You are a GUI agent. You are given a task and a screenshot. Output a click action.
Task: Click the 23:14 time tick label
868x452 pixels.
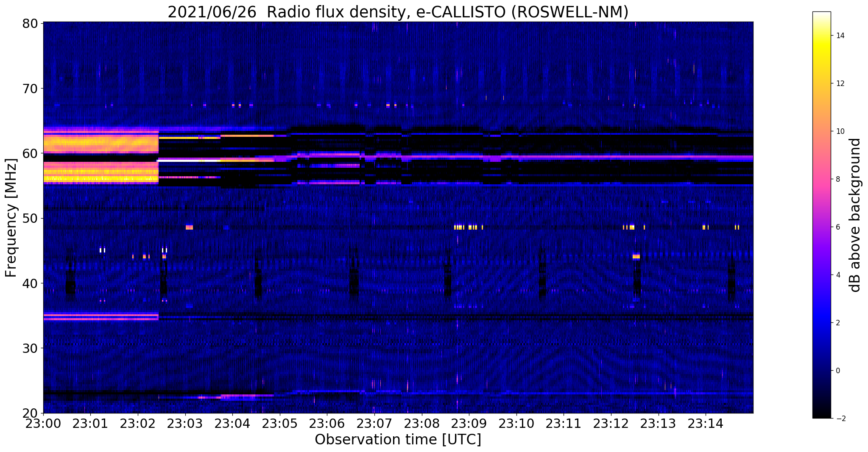pos(706,424)
